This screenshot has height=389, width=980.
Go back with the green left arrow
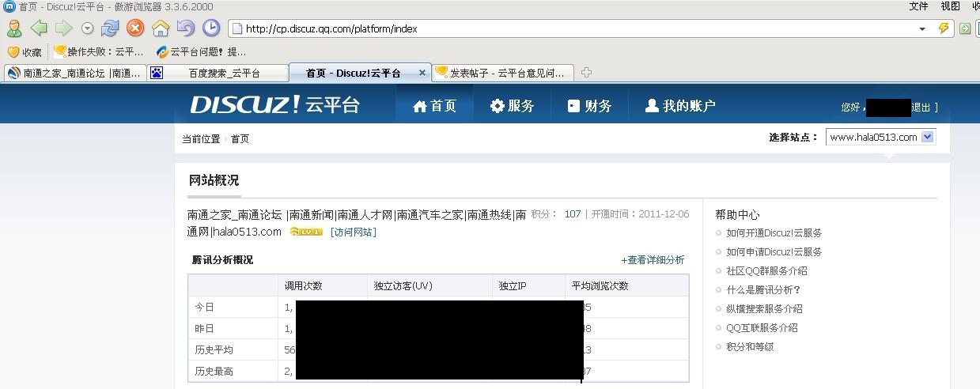point(39,28)
